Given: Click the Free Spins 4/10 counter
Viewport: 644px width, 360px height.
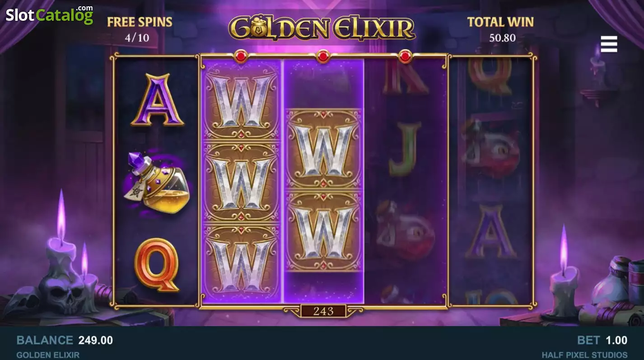Looking at the screenshot, I should [x=140, y=29].
